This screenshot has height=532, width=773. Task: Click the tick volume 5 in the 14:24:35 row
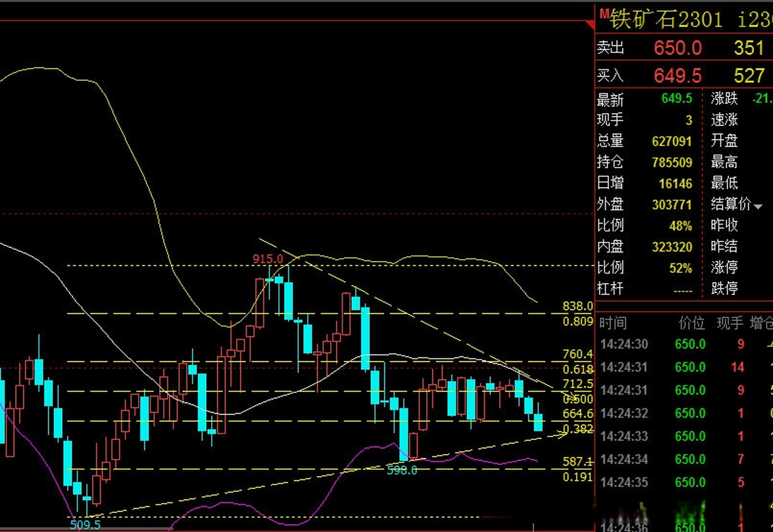pyautogui.click(x=741, y=482)
